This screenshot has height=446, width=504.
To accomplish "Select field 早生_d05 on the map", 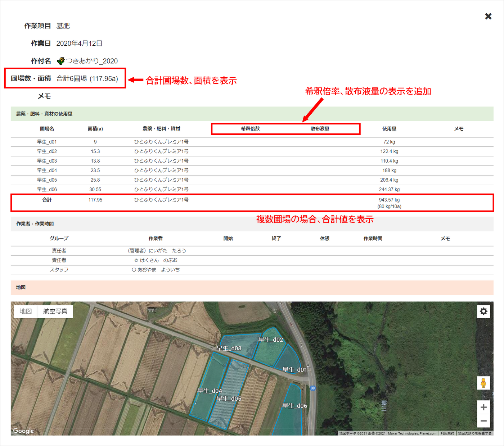I will point(229,399).
